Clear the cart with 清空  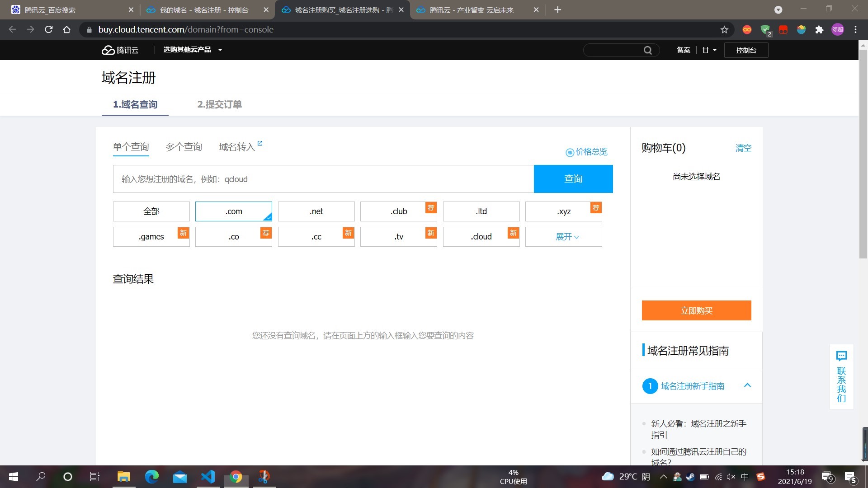743,148
